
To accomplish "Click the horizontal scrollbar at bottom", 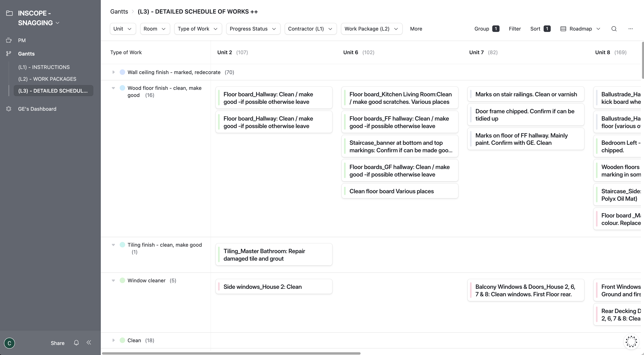I will coord(231,353).
